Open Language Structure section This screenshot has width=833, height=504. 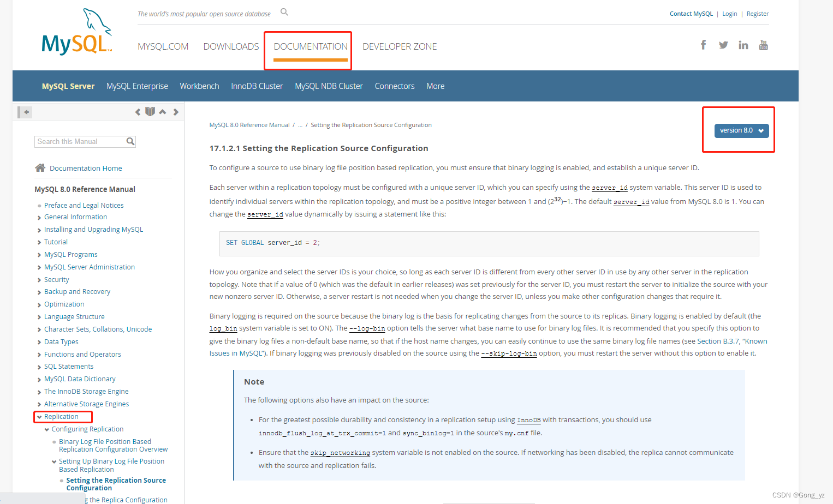coord(74,316)
